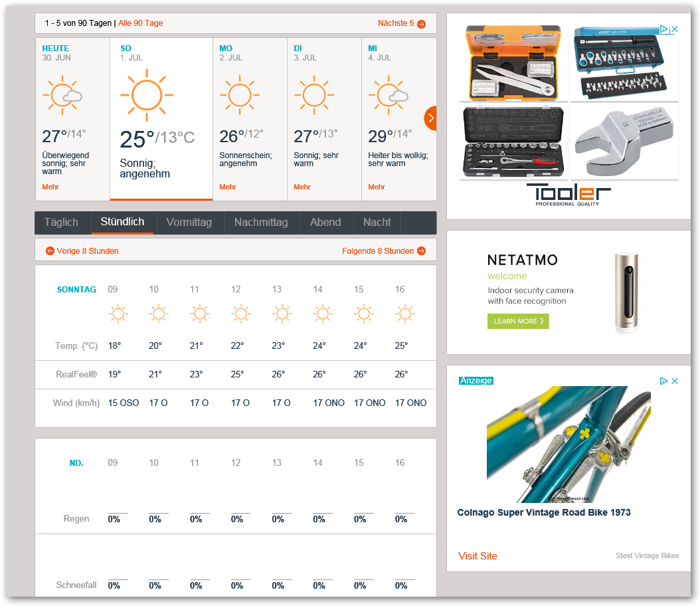Screen dimensions: 700x606
Task: Click Mehr link under Heute forecast
Action: point(50,187)
